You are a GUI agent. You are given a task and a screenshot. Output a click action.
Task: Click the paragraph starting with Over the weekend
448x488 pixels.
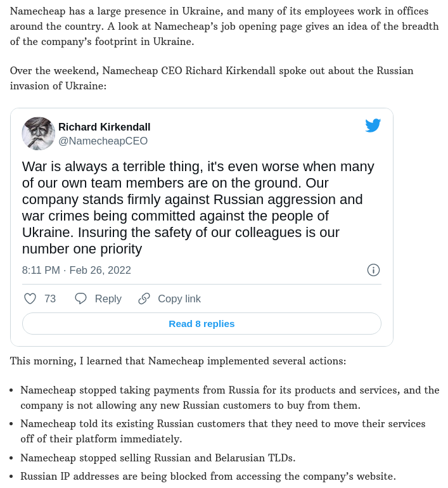tap(211, 78)
